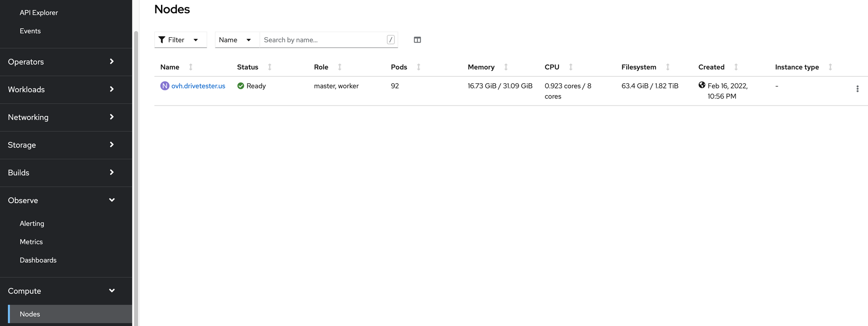Click the funnel Filter icon
This screenshot has height=326, width=868.
162,40
